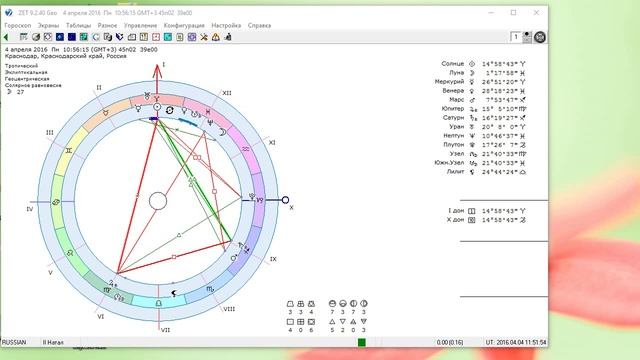Screen dimensions: 640x360
Task: Open the Таблицы menu
Action: pos(78,25)
